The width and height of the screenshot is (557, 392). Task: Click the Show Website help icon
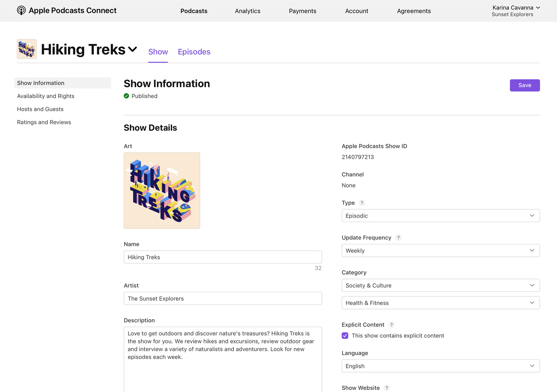tap(386, 388)
